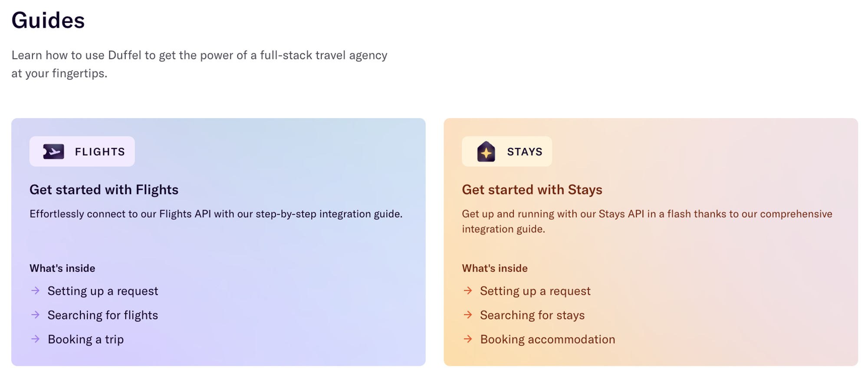This screenshot has height=387, width=868.
Task: Click What's inside in the Stays card
Action: pyautogui.click(x=494, y=268)
